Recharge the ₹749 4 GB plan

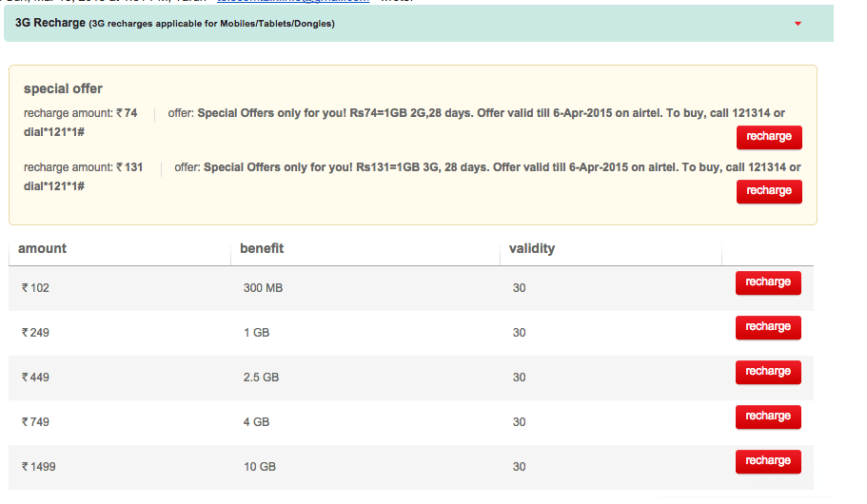(x=768, y=417)
